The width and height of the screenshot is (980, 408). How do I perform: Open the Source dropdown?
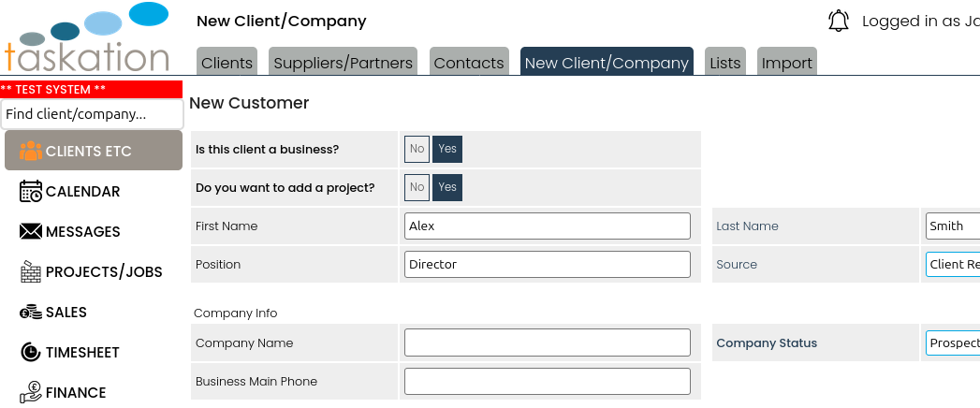point(952,265)
